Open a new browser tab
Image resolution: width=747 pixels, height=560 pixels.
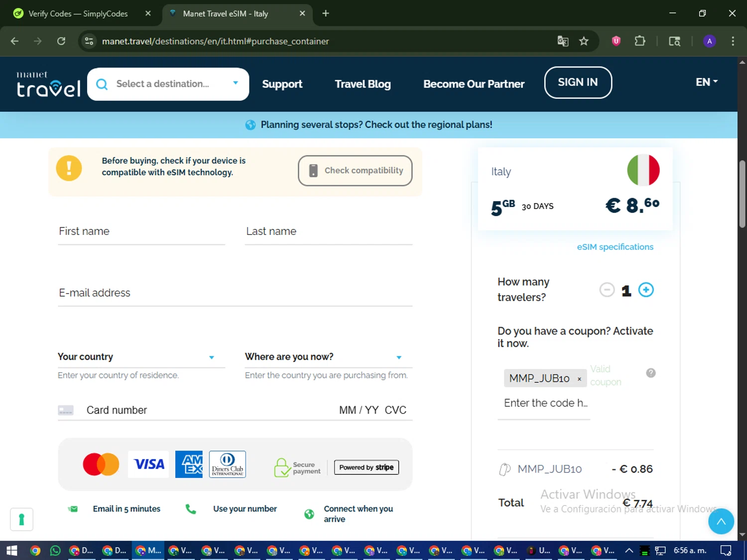point(326,13)
